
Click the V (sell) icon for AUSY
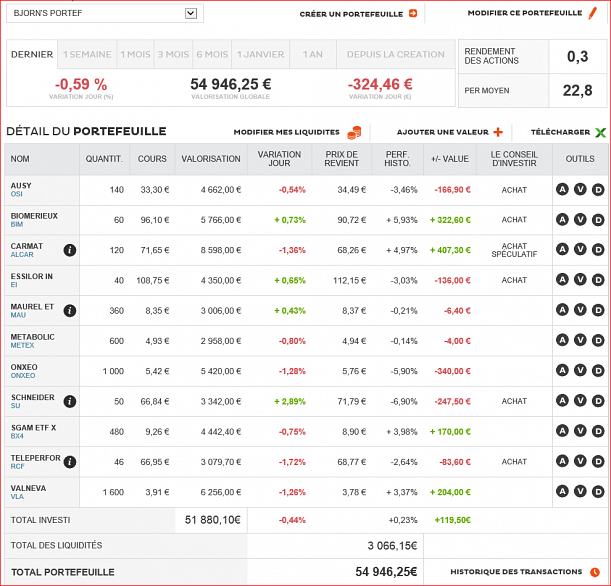tap(580, 189)
